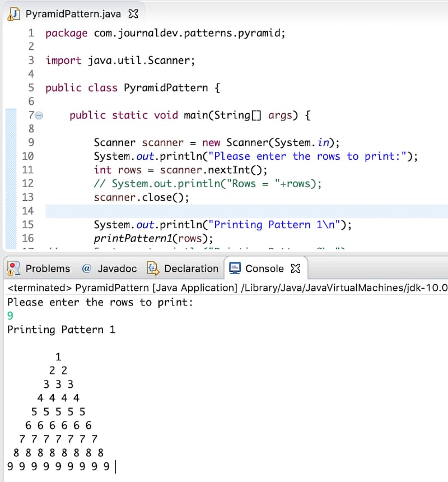Screen dimensions: 448x482
Task: Click the pyramid row of 5s
Action: 58,411
